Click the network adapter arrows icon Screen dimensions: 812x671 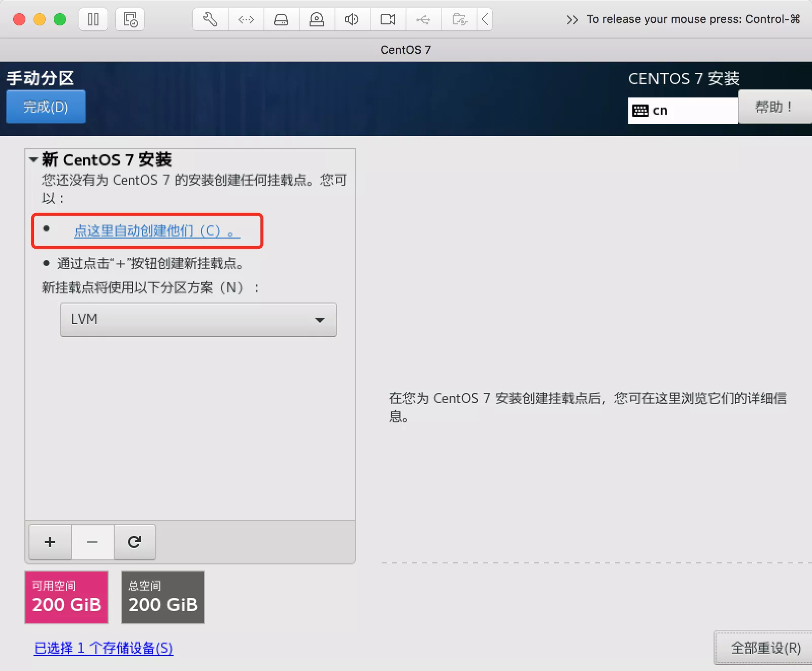point(246,20)
